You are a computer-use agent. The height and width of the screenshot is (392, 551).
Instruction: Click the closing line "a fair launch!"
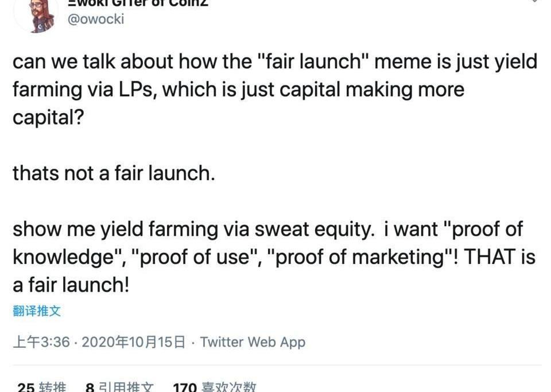pyautogui.click(x=71, y=285)
